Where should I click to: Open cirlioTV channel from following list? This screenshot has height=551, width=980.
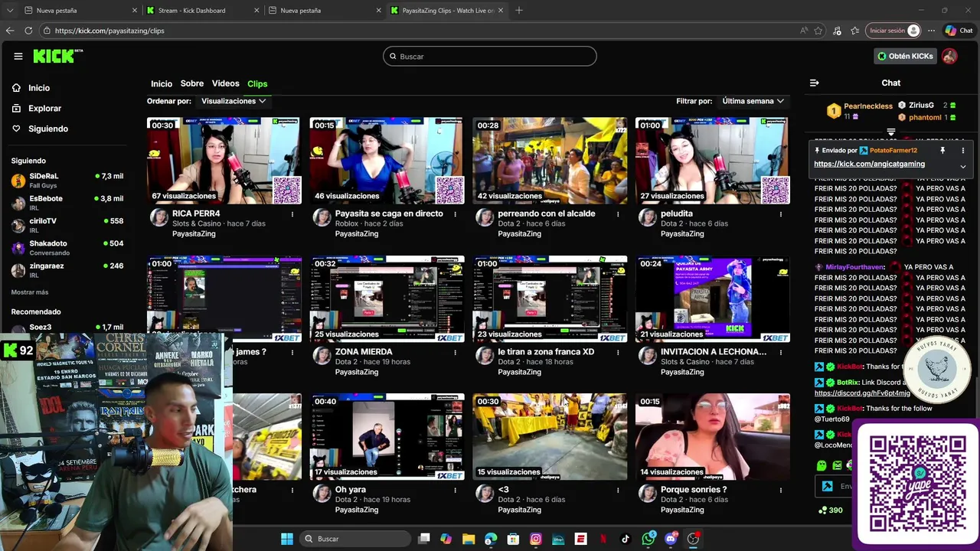click(67, 225)
